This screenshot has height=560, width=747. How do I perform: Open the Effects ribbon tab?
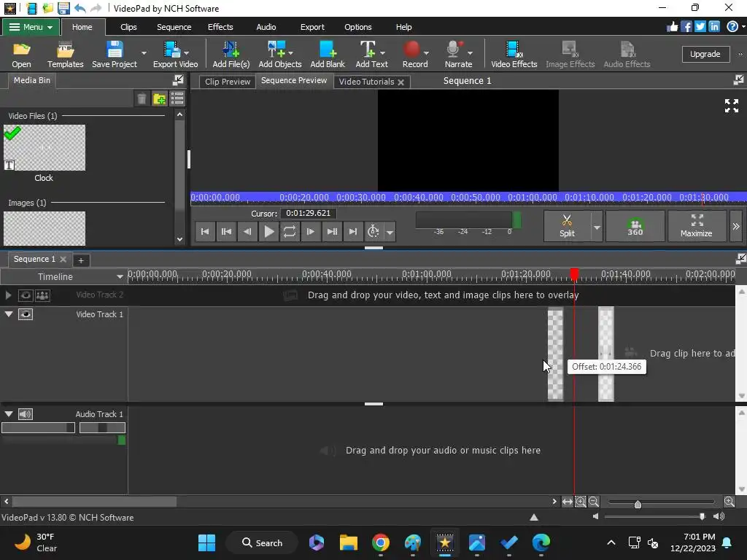(x=220, y=27)
